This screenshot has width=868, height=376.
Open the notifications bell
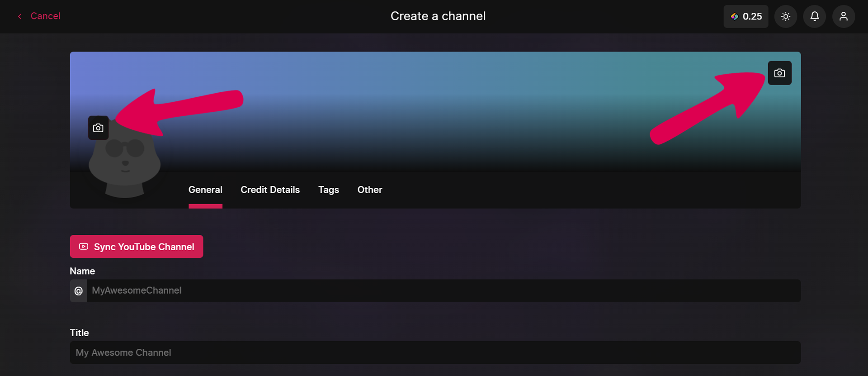click(814, 16)
